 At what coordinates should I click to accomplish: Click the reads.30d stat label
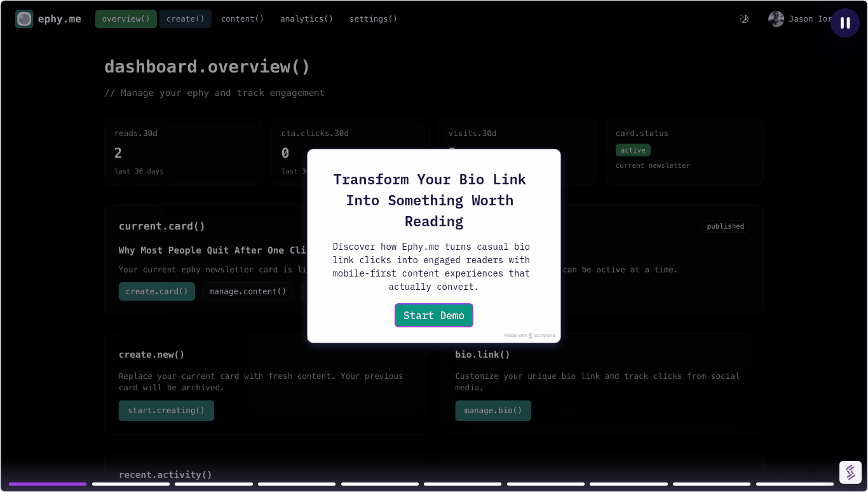pos(136,133)
